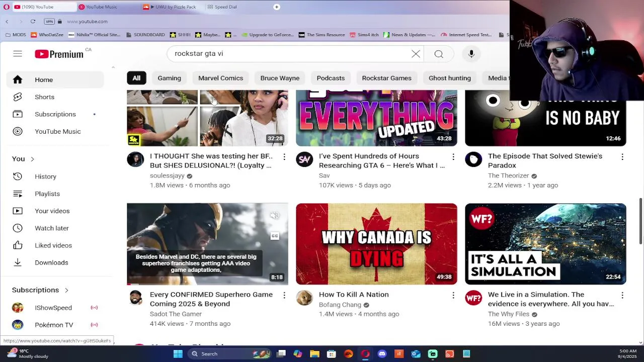Open the Wolverine superhero game thumbnail
This screenshot has height=362, width=644.
coord(207,244)
